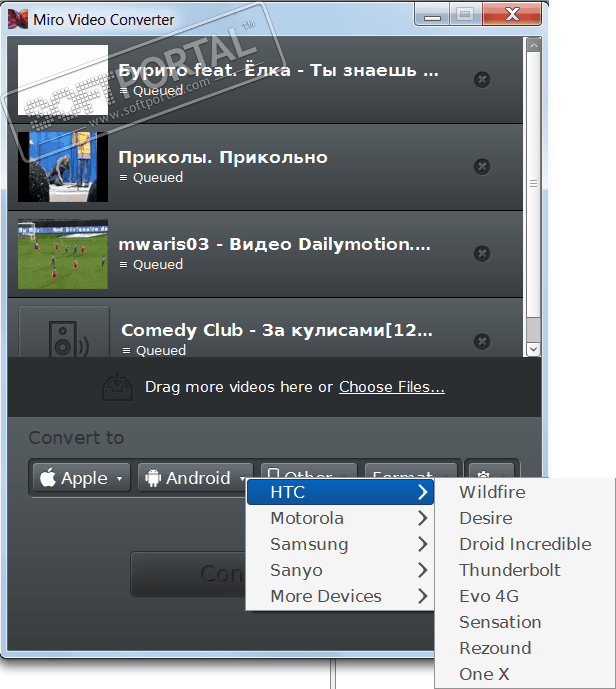Select the Comedy Club - За кулисами title
Screen dimensions: 616x689
[x=277, y=330]
